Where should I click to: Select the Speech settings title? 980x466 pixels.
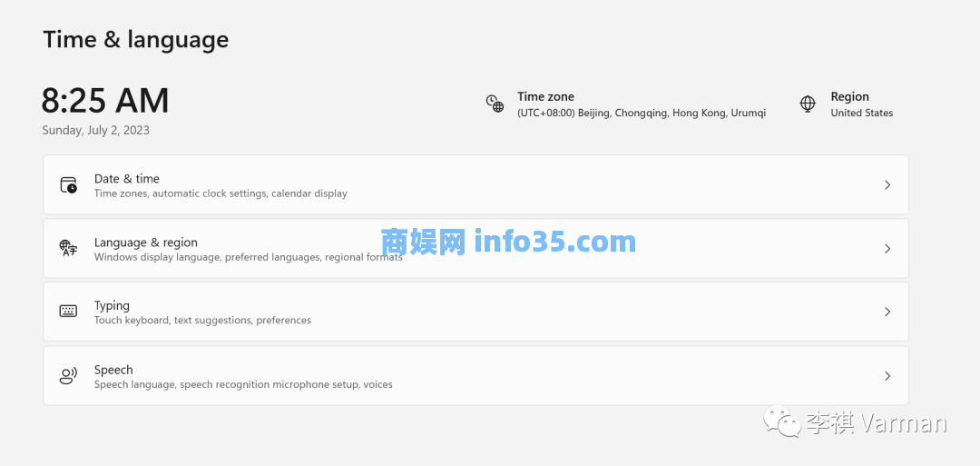(113, 370)
